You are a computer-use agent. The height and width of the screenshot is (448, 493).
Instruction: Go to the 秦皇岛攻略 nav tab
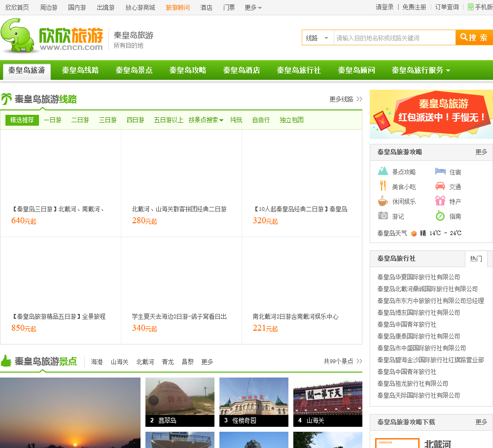(188, 70)
